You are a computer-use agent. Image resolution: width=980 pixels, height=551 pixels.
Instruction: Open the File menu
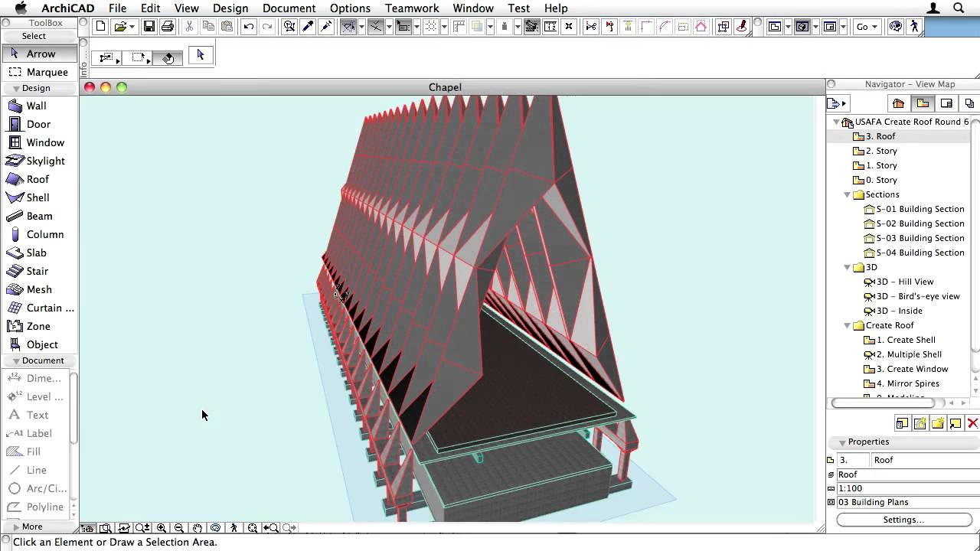[x=117, y=8]
